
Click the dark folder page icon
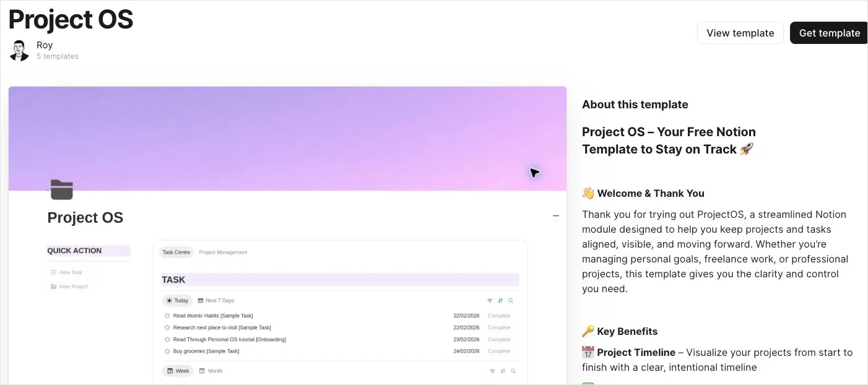pyautogui.click(x=62, y=189)
